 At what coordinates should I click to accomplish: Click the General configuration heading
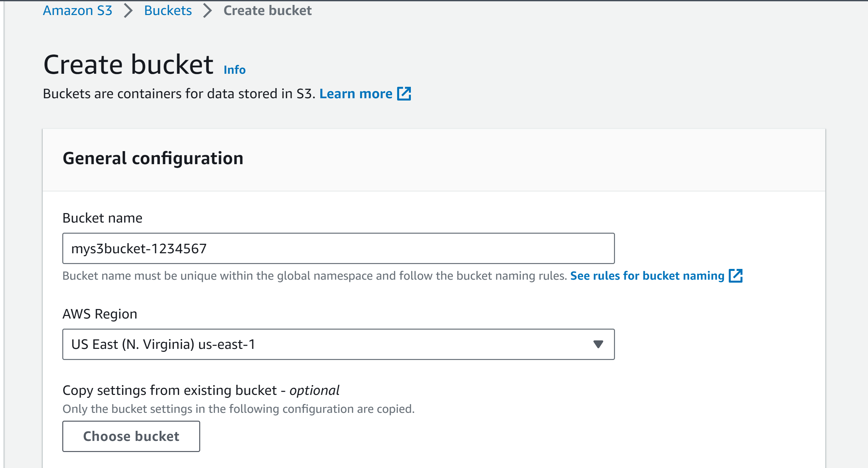[x=153, y=158]
